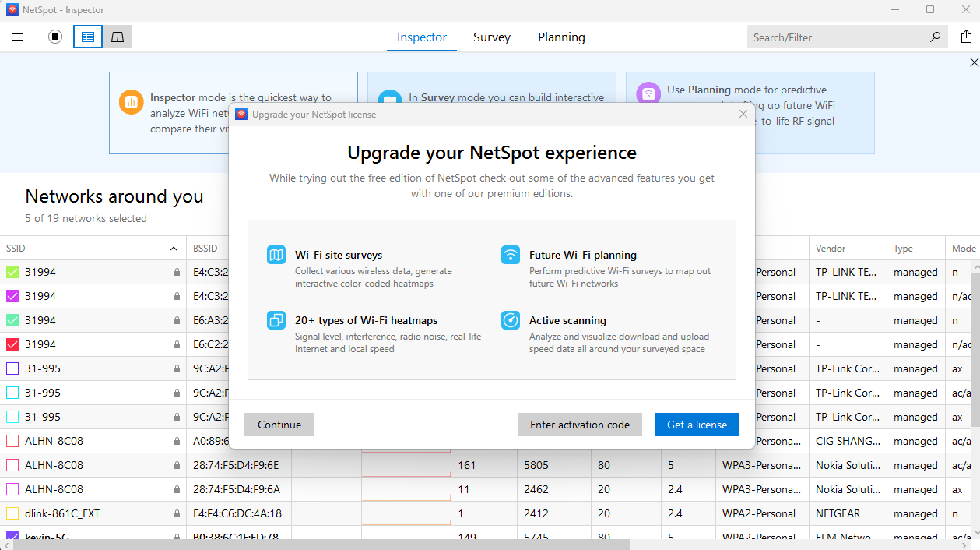Click the Active scanning gauge icon
The width and height of the screenshot is (980, 550).
pyautogui.click(x=511, y=320)
